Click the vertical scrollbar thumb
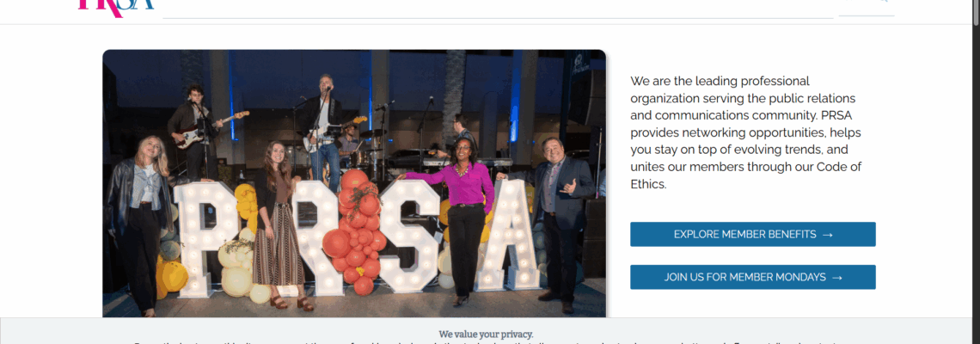Viewport: 980px width, 344px height. (x=977, y=13)
